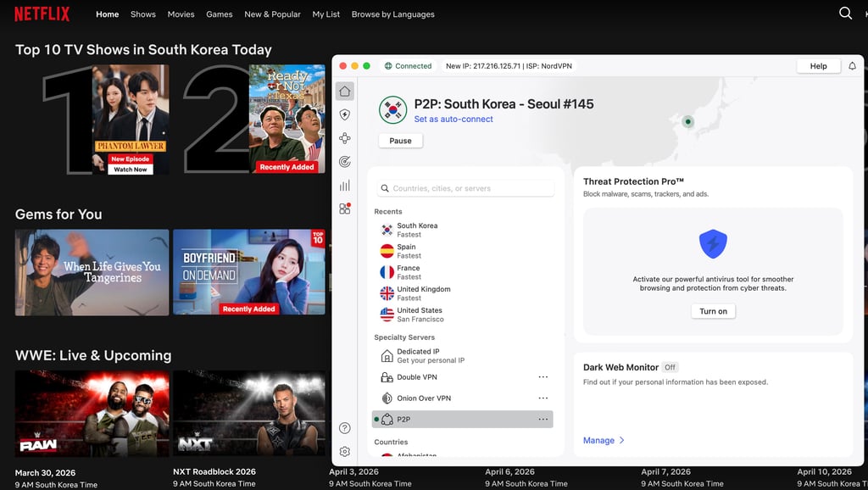
Task: Click the Spain flag icon in Recents
Action: pos(387,251)
